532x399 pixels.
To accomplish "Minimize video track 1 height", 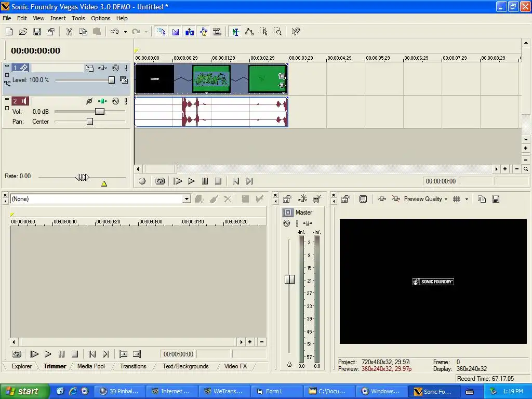I will [7, 66].
